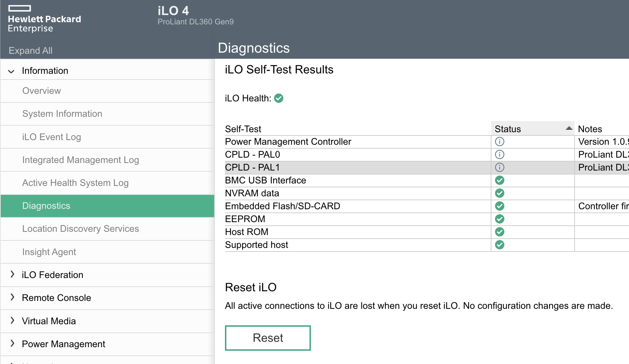Screen dimensions: 629x364
Task: Expand the Power Management section chevron
Action: click(13, 344)
